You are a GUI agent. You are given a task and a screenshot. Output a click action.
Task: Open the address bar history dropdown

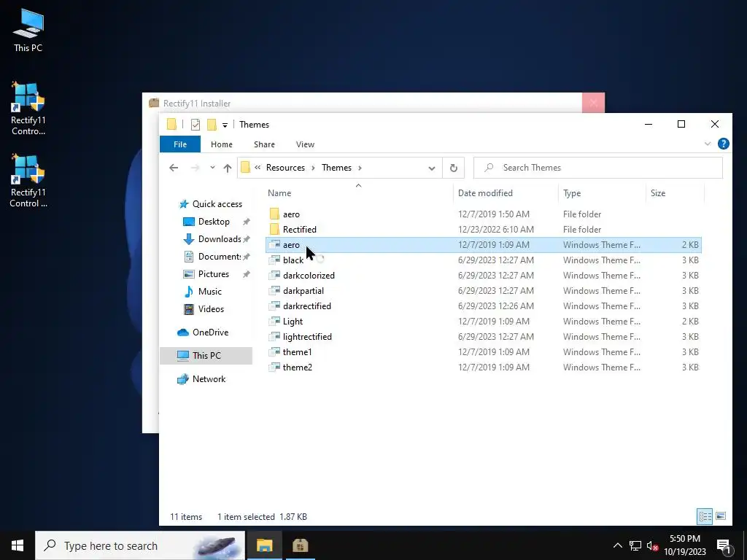(x=432, y=168)
